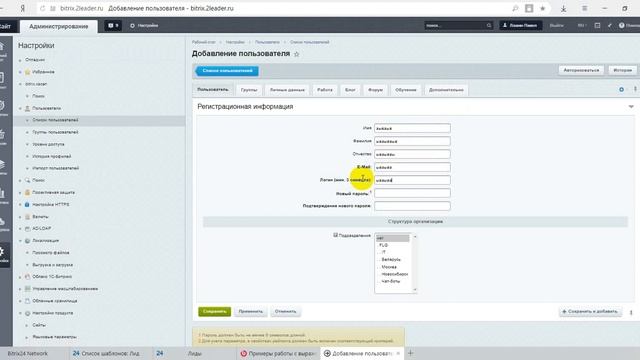
Task: Select Москва in the Подразделения list
Action: click(x=389, y=267)
